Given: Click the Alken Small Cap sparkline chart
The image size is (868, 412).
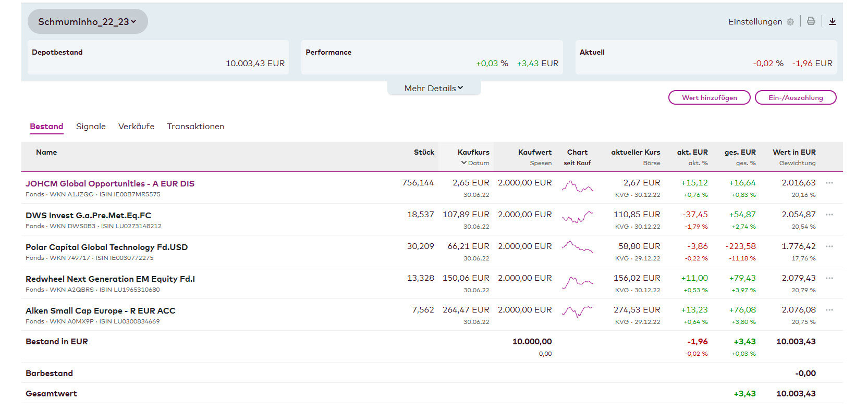Looking at the screenshot, I should pyautogui.click(x=577, y=312).
